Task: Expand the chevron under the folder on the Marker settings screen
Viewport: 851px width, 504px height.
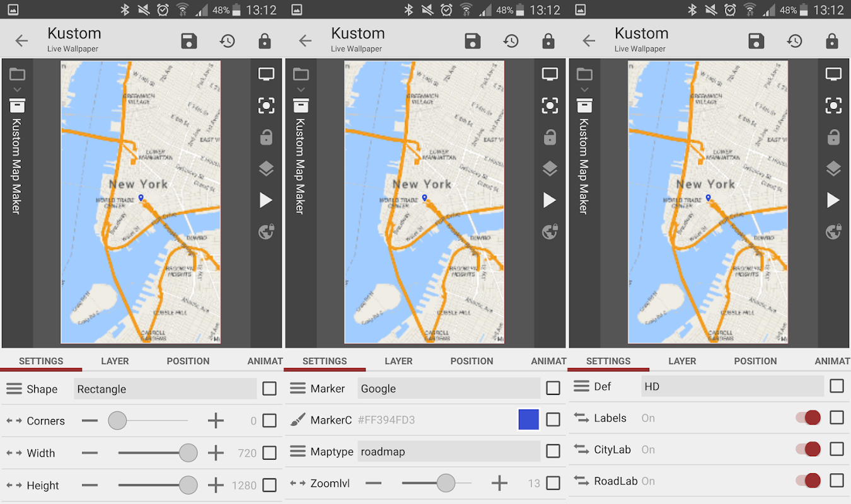Action: click(301, 89)
